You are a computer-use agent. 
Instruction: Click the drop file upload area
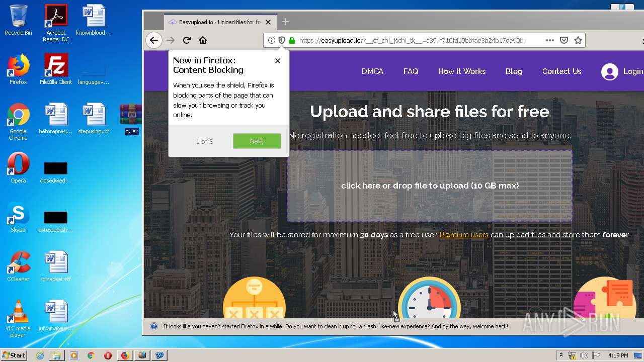[429, 186]
